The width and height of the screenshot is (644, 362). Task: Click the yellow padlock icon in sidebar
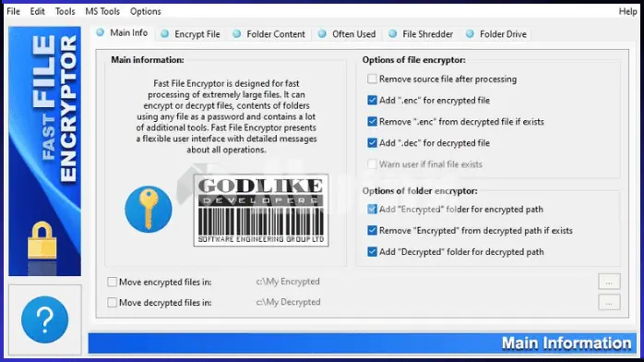tap(42, 240)
